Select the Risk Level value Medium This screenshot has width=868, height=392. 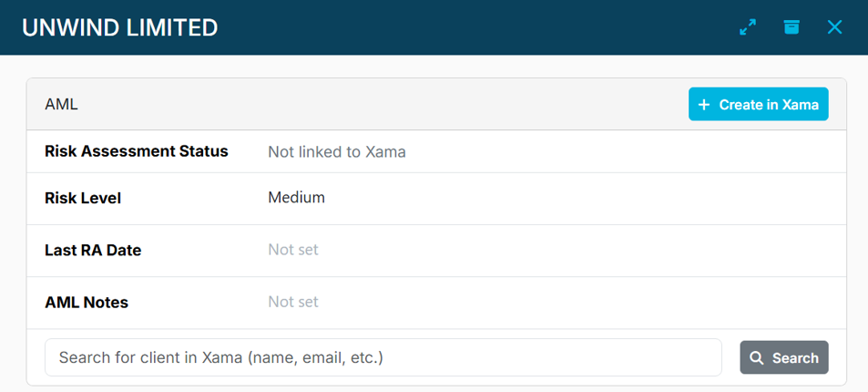(296, 198)
